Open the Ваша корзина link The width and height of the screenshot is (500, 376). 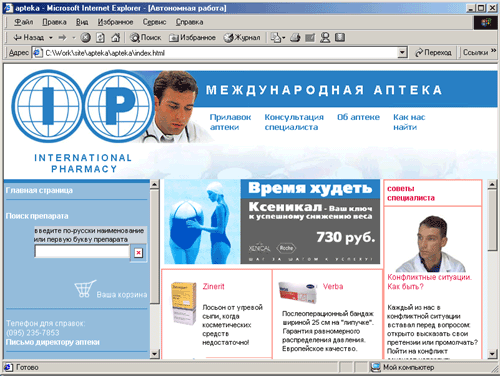(122, 295)
